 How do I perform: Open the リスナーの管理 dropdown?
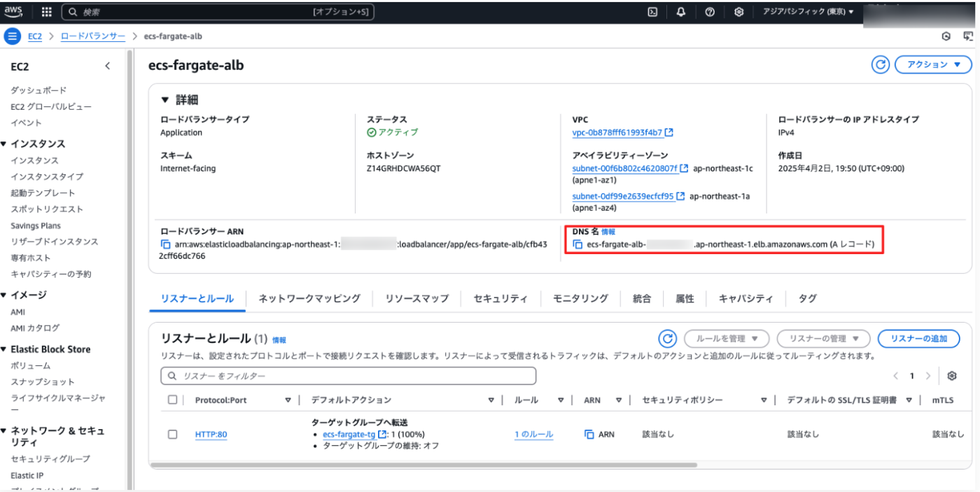[x=823, y=339]
